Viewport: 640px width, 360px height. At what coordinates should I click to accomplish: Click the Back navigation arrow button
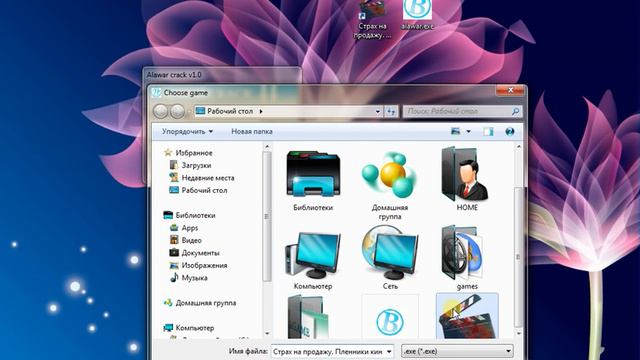[160, 111]
